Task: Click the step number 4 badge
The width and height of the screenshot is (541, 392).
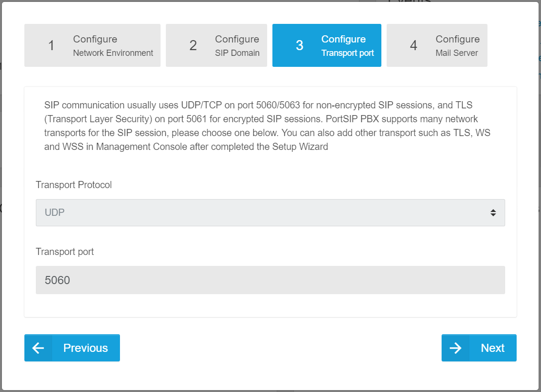Action: point(413,45)
